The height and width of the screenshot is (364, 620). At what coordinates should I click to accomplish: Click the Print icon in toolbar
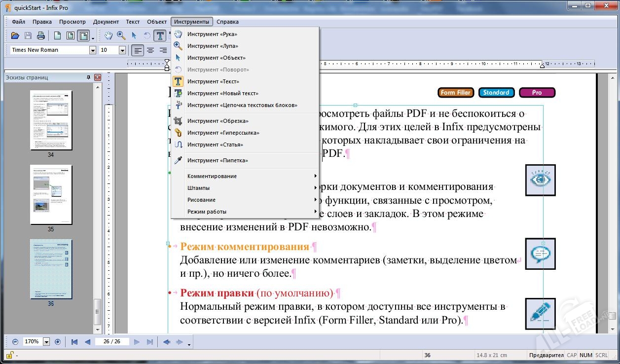coord(41,36)
